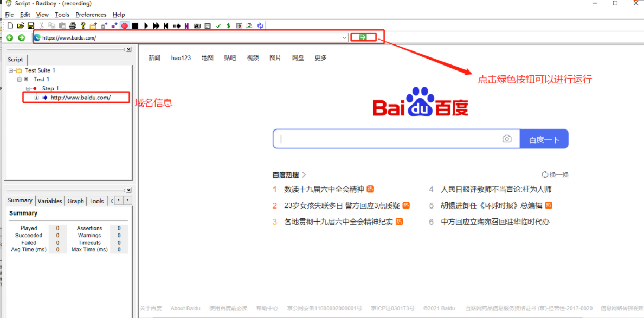Screen dimensions: 644x318
Task: Open the Help question mark icon
Action: tap(83, 26)
